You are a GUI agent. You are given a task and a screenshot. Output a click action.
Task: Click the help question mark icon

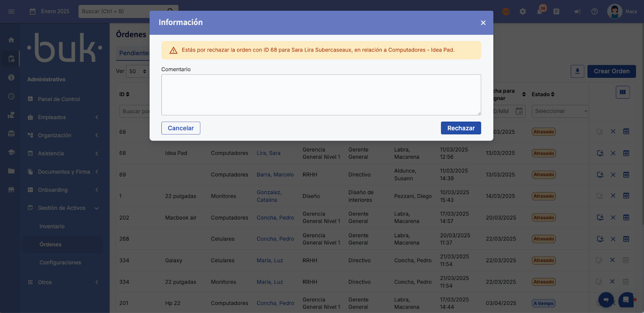tap(594, 12)
